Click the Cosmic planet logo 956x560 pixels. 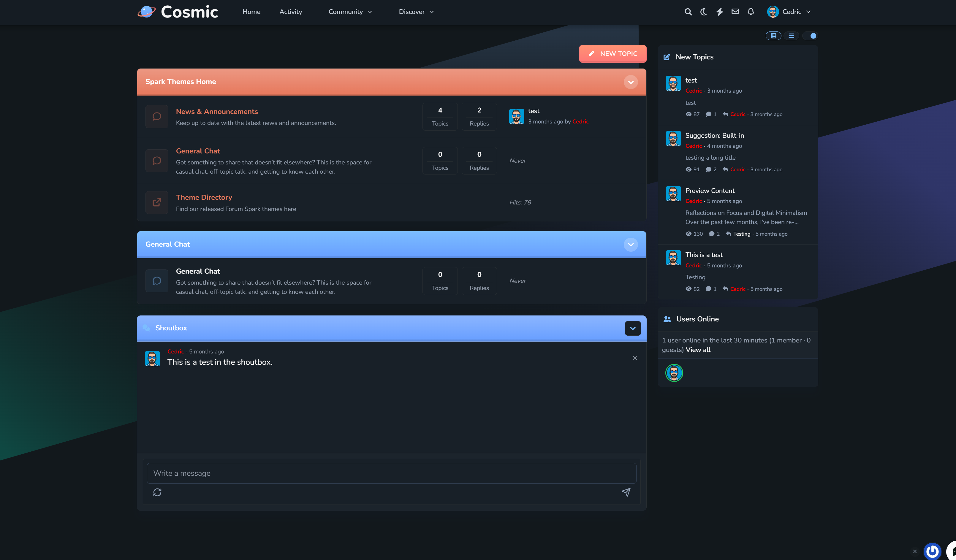[146, 12]
